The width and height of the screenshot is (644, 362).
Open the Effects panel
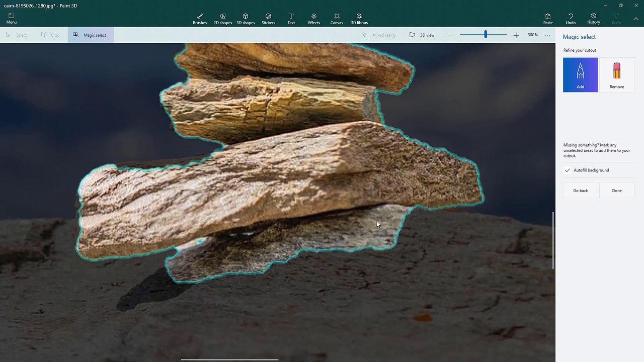[x=314, y=19]
